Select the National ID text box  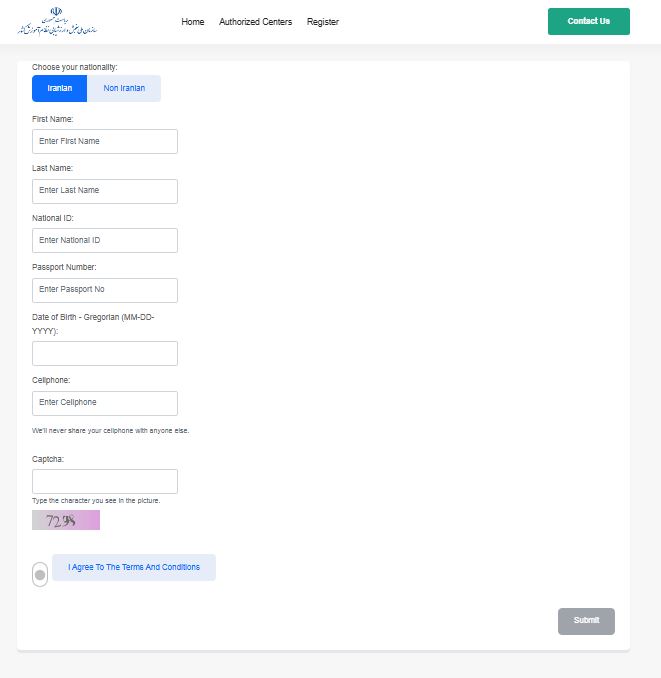pos(105,240)
